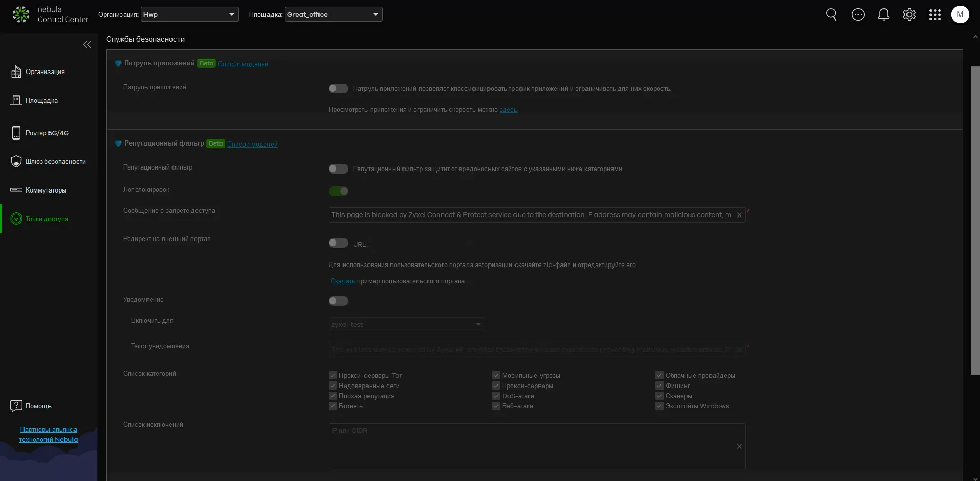Go to Организация sidebar menu
Viewport: 980px width, 481px height.
tap(49, 71)
